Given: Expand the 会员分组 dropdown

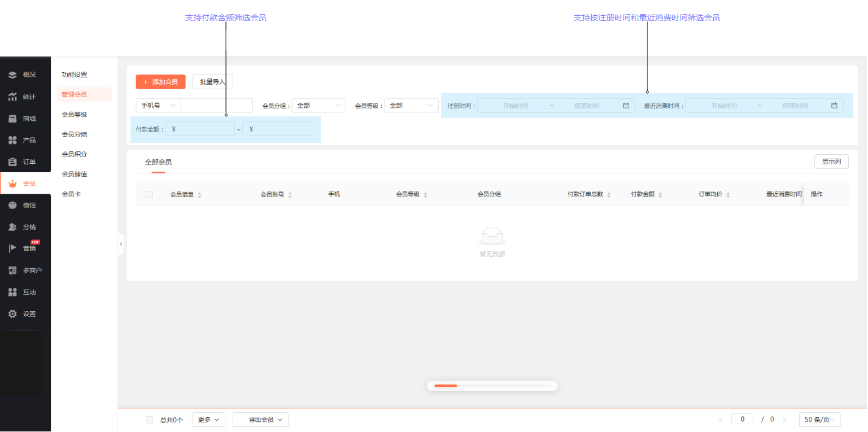Looking at the screenshot, I should coord(319,106).
